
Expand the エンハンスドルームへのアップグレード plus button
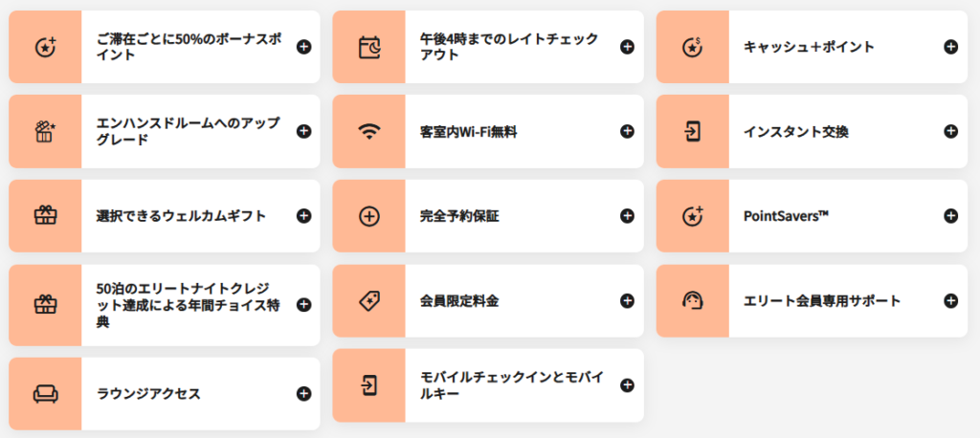coord(303,131)
